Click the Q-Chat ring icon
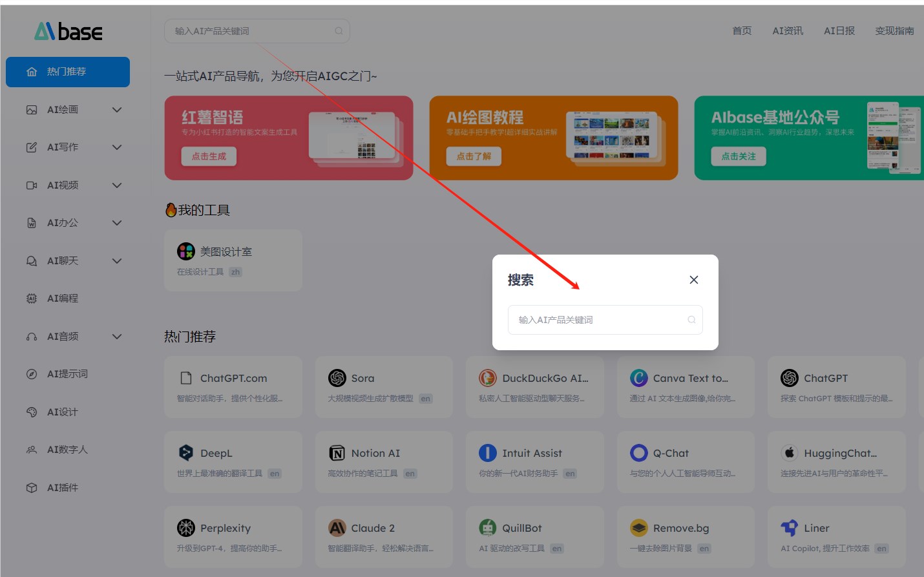Viewport: 924px width, 577px height. (639, 453)
